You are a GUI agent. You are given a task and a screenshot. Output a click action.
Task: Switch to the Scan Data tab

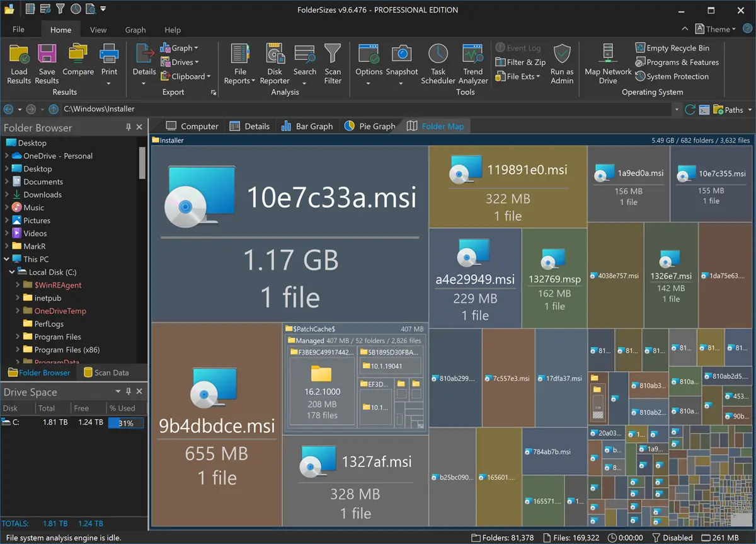point(106,373)
